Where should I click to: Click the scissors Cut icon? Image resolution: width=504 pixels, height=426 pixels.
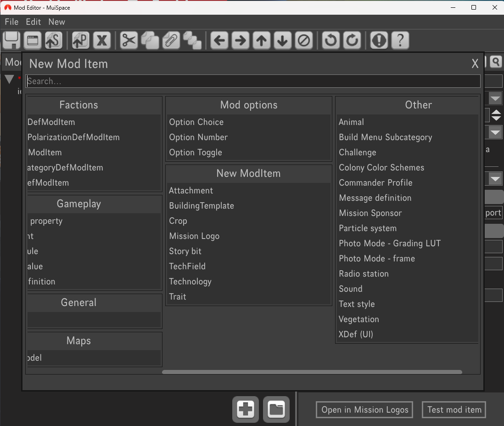pos(129,40)
